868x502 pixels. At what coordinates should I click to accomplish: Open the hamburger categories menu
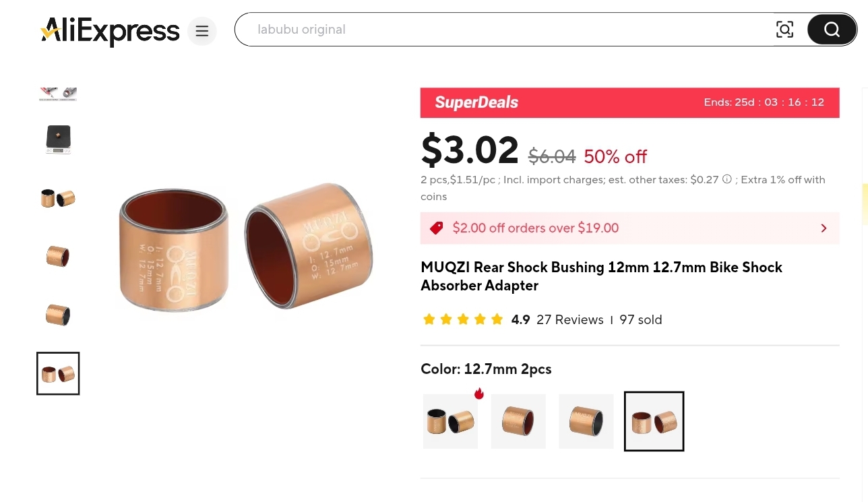(x=201, y=31)
